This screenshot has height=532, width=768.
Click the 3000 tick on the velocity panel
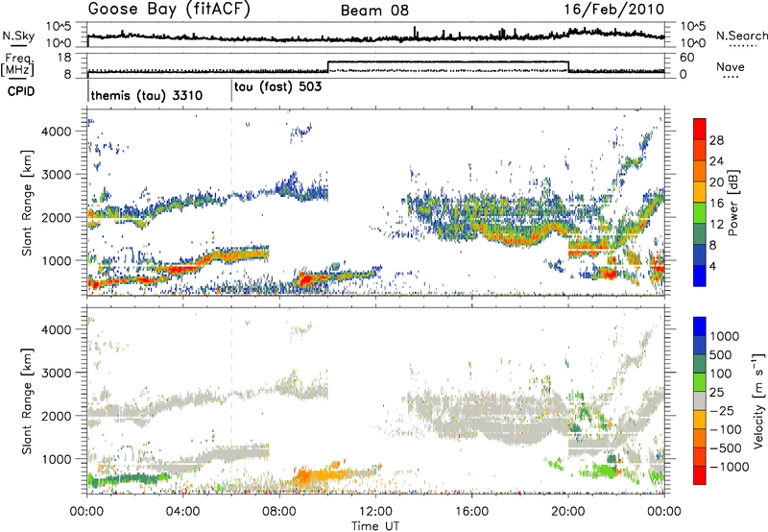tap(56, 373)
